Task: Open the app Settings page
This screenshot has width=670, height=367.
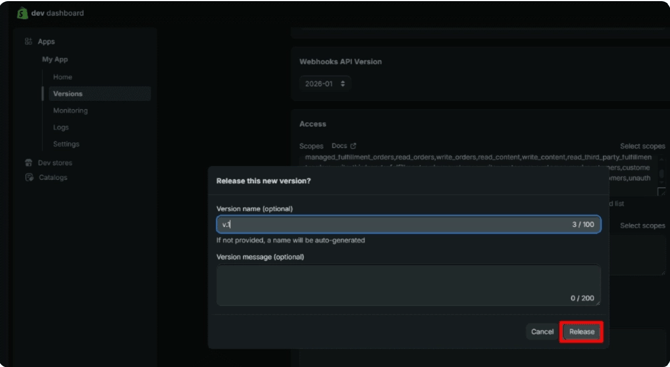Action: pos(66,144)
